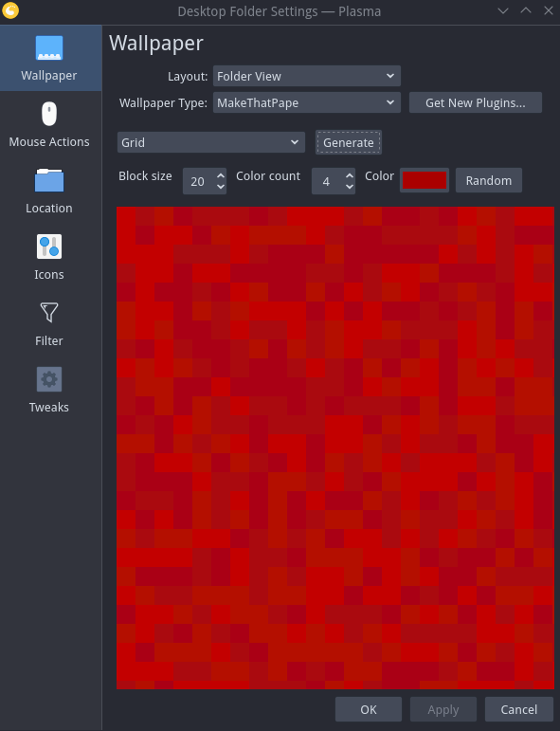Generate a new wallpaper pattern
Screen dimensions: 560x731
(x=349, y=142)
